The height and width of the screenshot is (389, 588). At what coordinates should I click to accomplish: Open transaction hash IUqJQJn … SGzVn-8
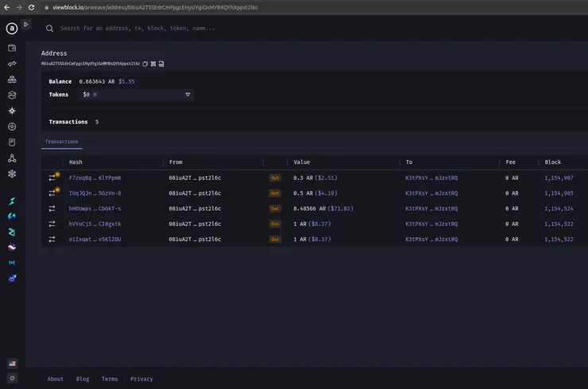point(95,193)
